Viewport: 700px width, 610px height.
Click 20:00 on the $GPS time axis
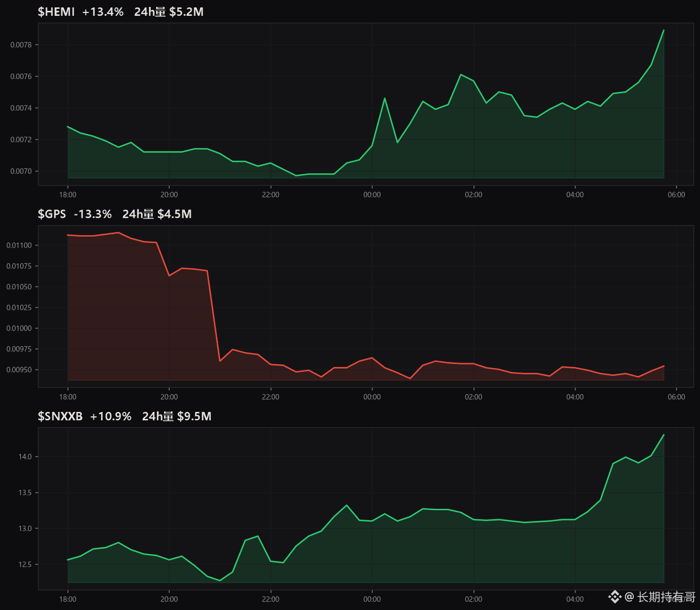pyautogui.click(x=169, y=397)
